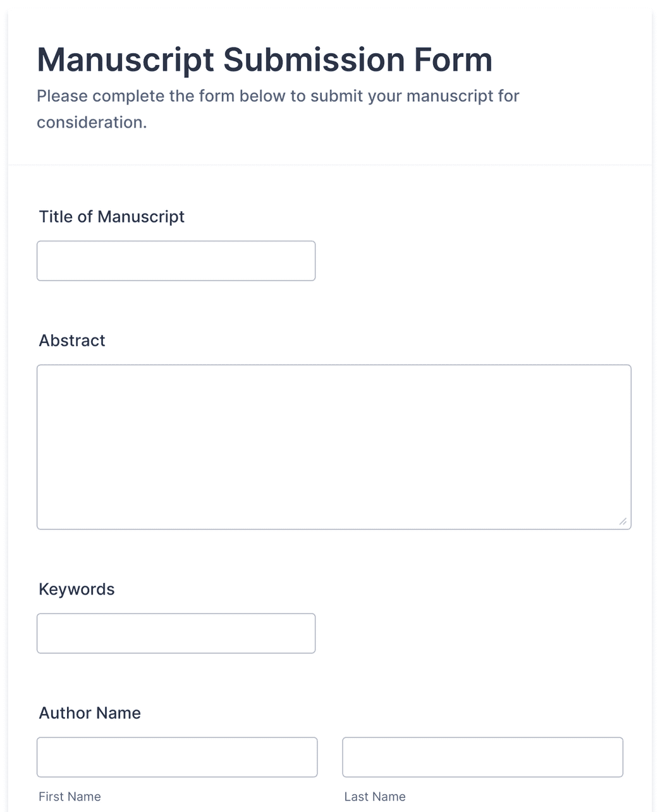This screenshot has width=660, height=812.
Task: Click the Last Name helper label
Action: pyautogui.click(x=374, y=797)
